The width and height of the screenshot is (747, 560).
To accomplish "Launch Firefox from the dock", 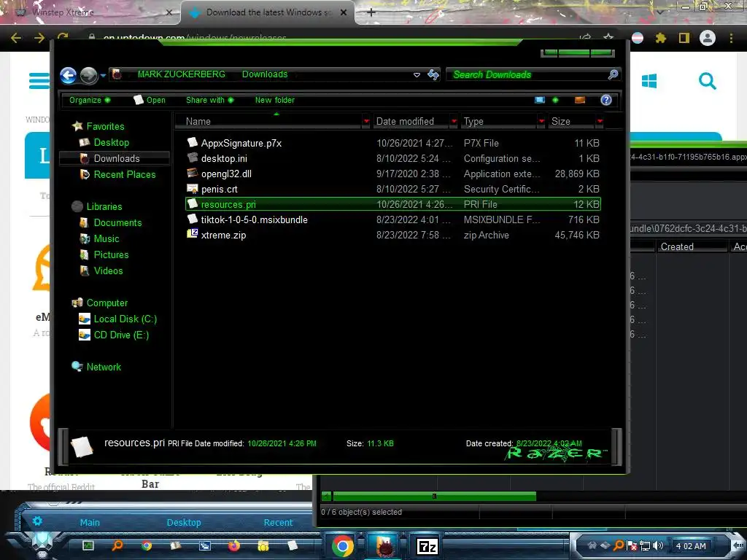I will (234, 545).
